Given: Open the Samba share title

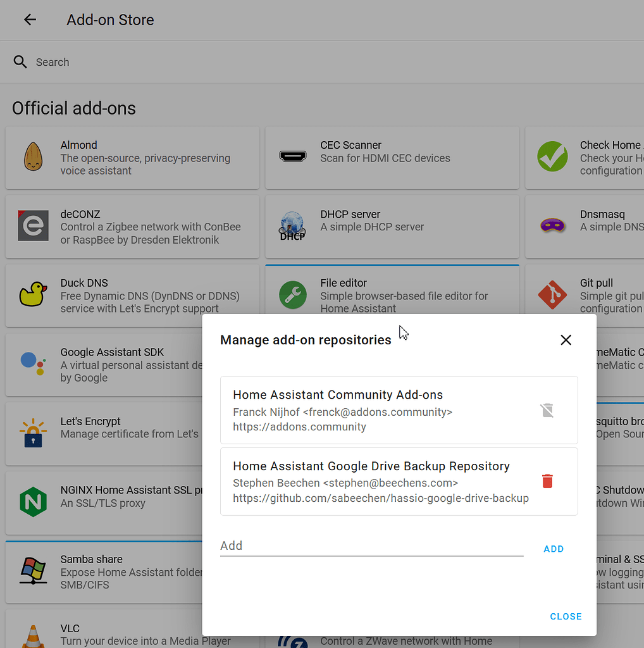Looking at the screenshot, I should coord(91,559).
